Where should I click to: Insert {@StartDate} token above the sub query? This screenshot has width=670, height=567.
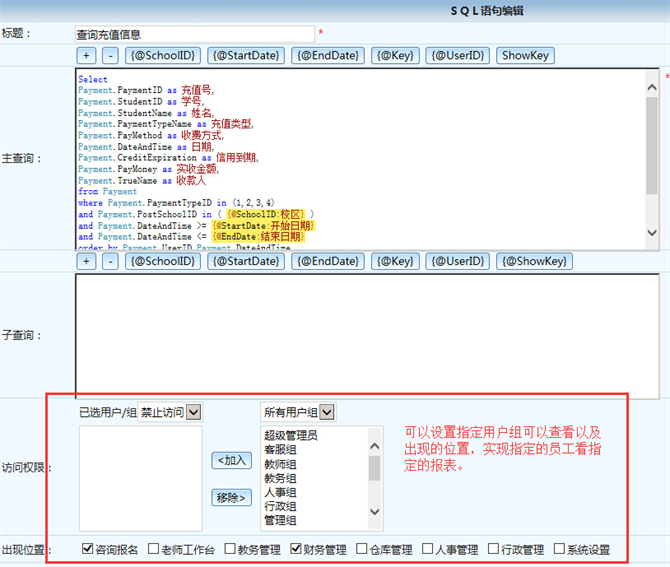(x=246, y=261)
